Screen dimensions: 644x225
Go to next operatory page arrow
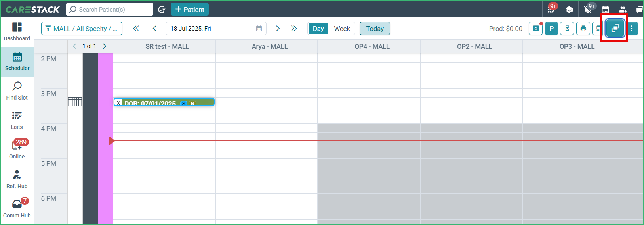coord(105,46)
